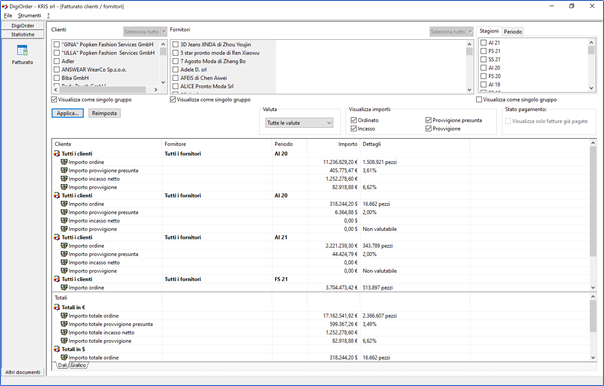Check supplier 3D Jeans JINDA di Zhou Youjin
Image resolution: width=604 pixels, height=386 pixels.
175,44
